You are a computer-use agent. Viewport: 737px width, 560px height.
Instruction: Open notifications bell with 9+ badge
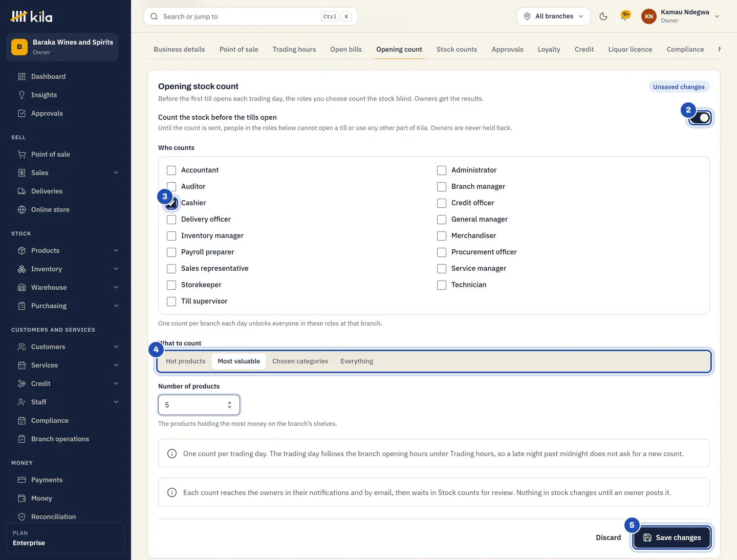625,16
